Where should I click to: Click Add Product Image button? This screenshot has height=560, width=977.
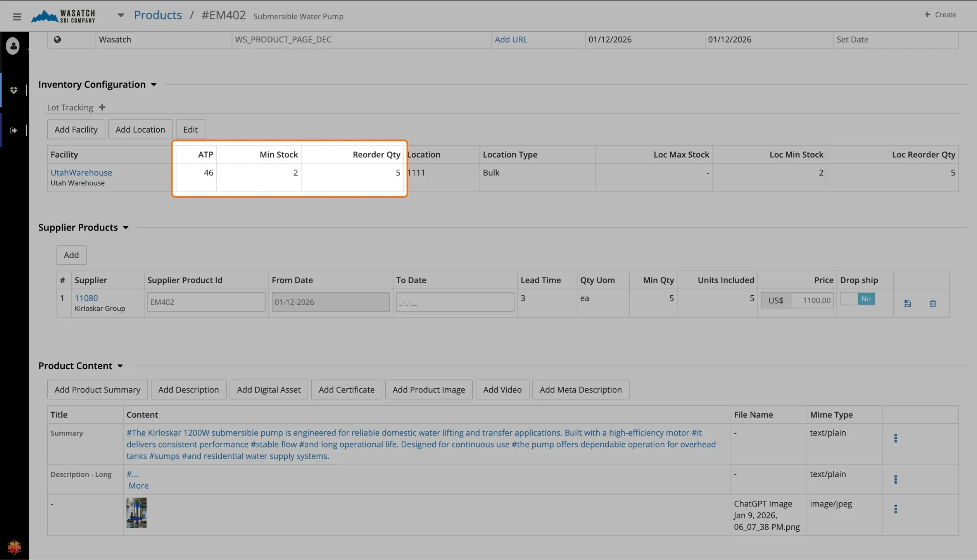(x=429, y=390)
